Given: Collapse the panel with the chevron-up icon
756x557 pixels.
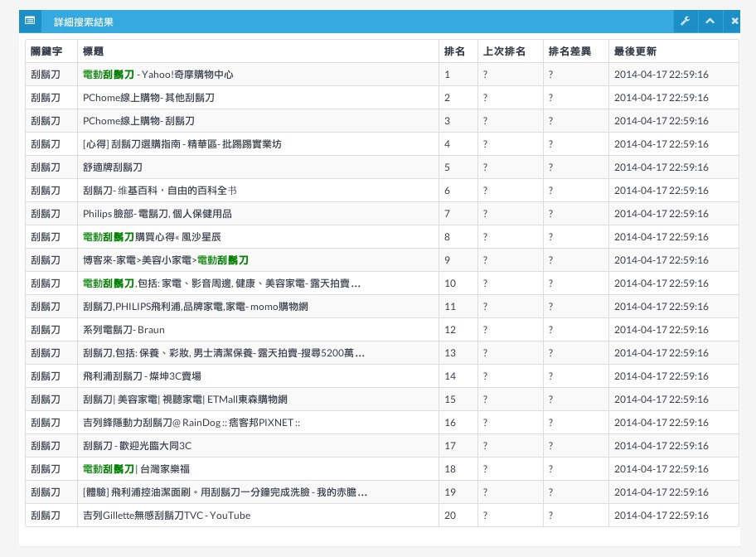Looking at the screenshot, I should tap(710, 22).
